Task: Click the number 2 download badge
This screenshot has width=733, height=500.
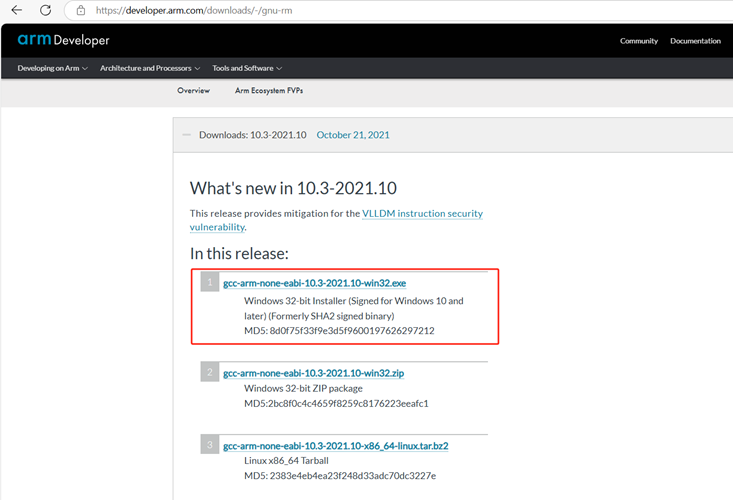Action: [x=210, y=373]
